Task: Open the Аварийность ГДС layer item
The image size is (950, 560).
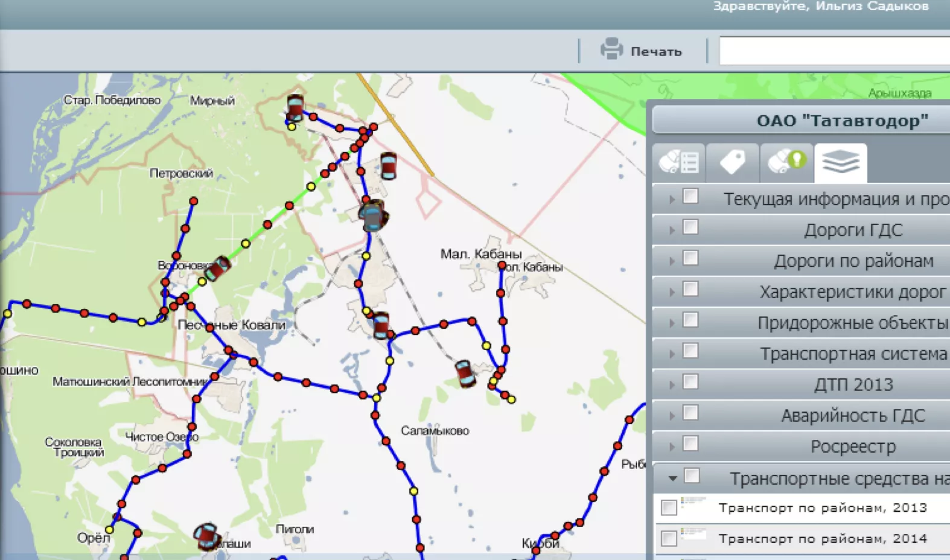Action: (x=852, y=416)
